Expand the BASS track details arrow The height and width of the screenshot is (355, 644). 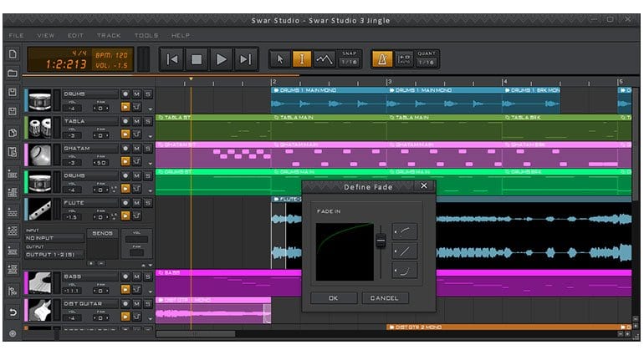[150, 292]
